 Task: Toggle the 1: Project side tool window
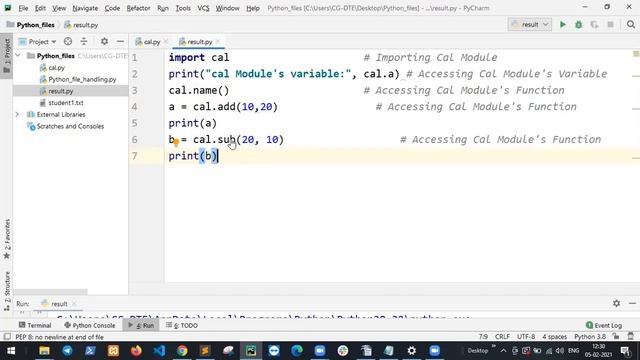(7, 56)
